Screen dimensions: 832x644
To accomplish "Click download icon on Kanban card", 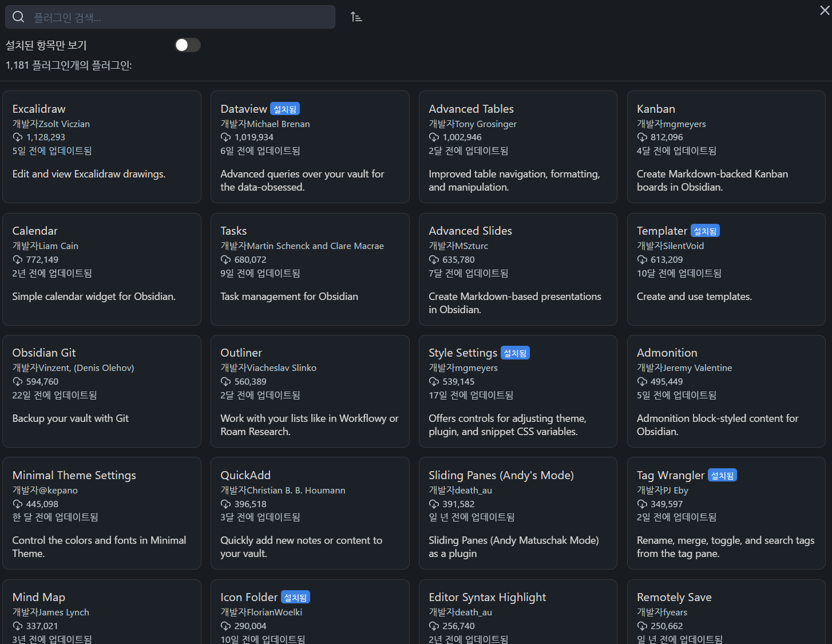I will click(642, 137).
